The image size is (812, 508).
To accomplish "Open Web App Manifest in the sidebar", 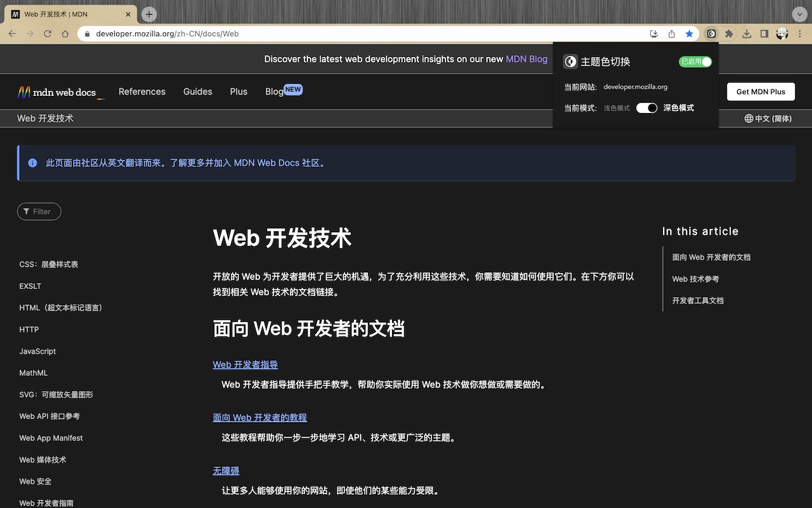I will tap(51, 438).
